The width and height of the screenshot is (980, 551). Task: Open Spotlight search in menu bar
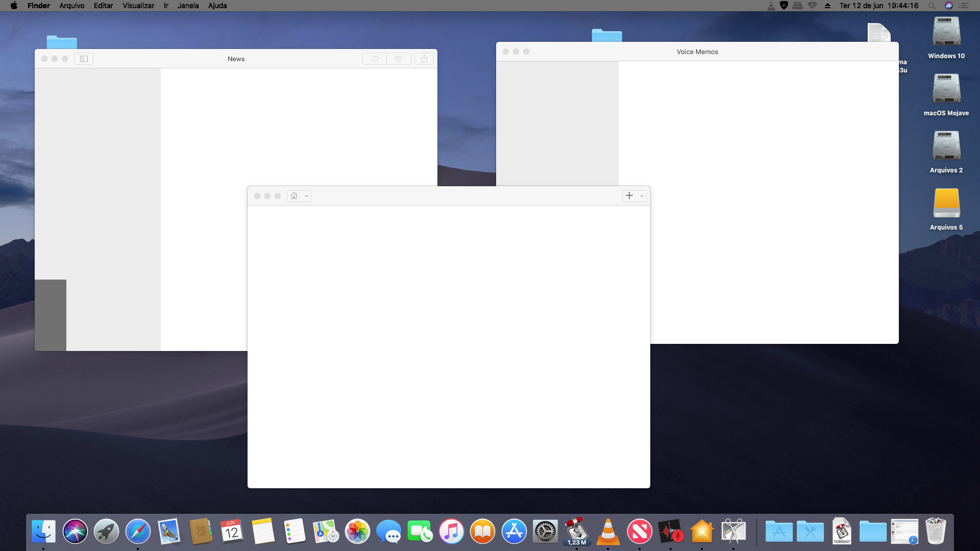click(x=932, y=6)
